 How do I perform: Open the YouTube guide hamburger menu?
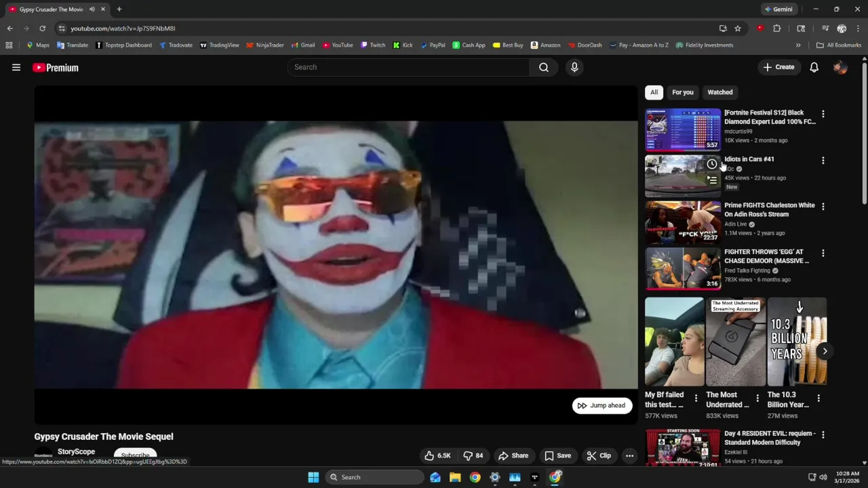pos(16,67)
